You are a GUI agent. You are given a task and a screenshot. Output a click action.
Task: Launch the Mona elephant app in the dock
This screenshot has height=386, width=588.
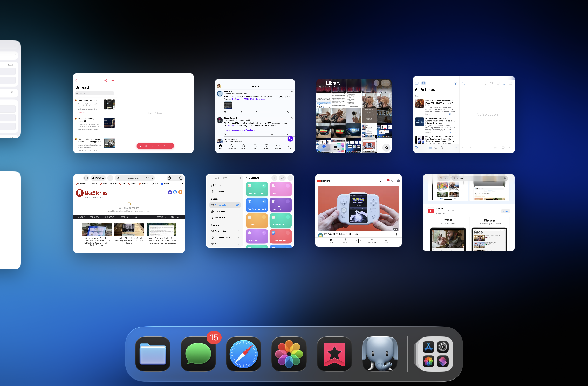[x=380, y=354]
